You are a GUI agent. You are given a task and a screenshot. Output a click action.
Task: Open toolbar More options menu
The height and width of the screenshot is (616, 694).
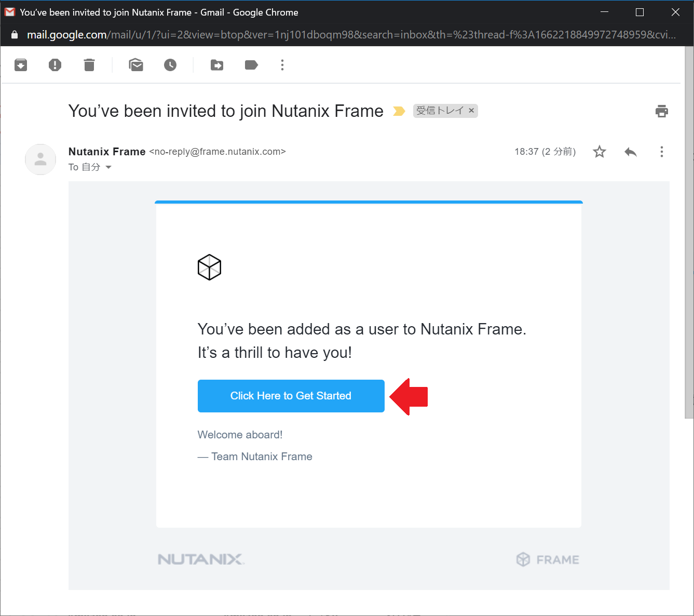[x=282, y=65]
